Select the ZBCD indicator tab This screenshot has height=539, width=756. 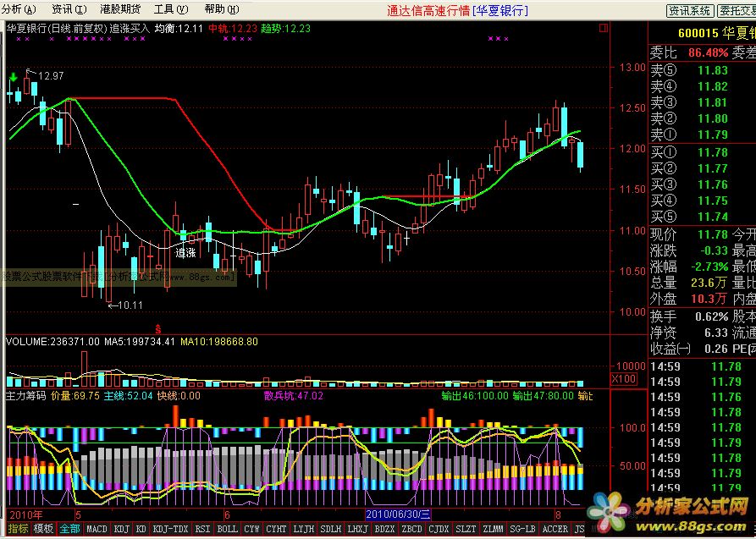point(411,529)
